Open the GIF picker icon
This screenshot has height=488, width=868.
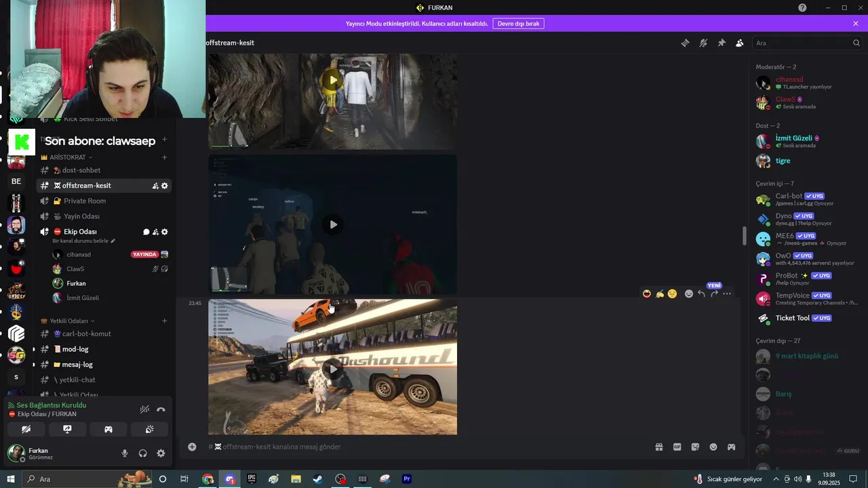[677, 447]
